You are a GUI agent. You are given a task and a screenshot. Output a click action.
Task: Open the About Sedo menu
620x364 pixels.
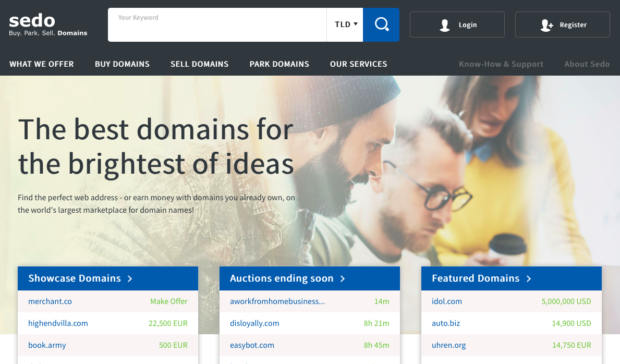pyautogui.click(x=587, y=64)
